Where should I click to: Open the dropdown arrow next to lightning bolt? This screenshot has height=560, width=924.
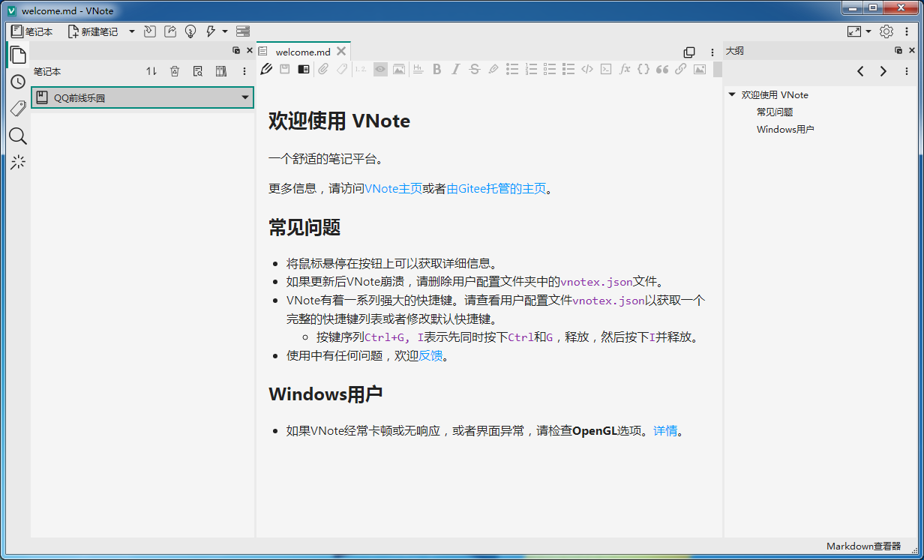point(225,31)
